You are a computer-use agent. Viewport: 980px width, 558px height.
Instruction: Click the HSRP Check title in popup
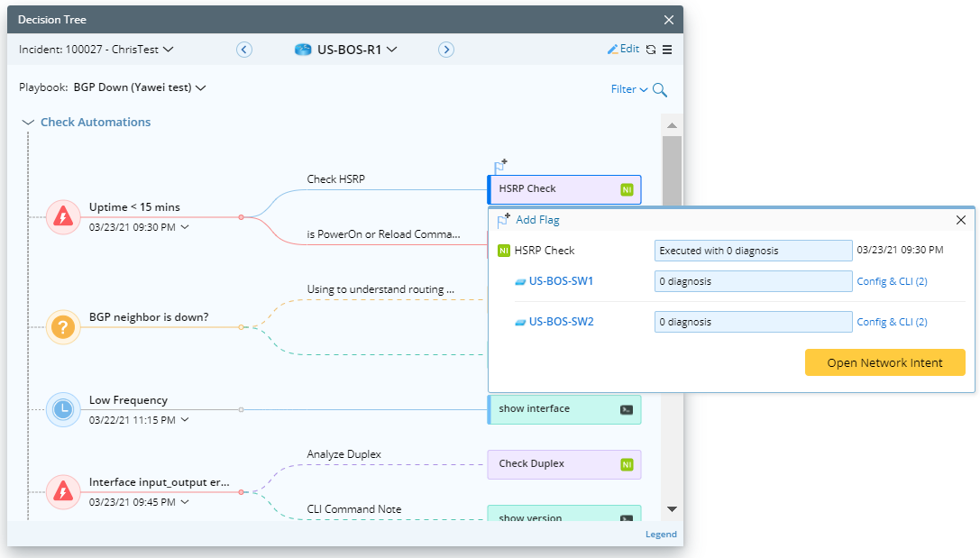click(x=545, y=251)
